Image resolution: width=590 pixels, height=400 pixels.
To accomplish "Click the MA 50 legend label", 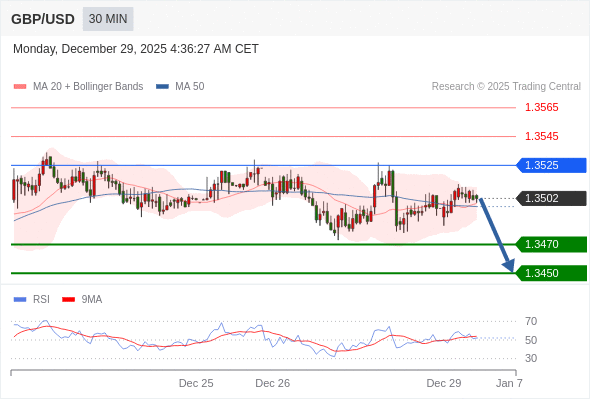I will pos(190,87).
